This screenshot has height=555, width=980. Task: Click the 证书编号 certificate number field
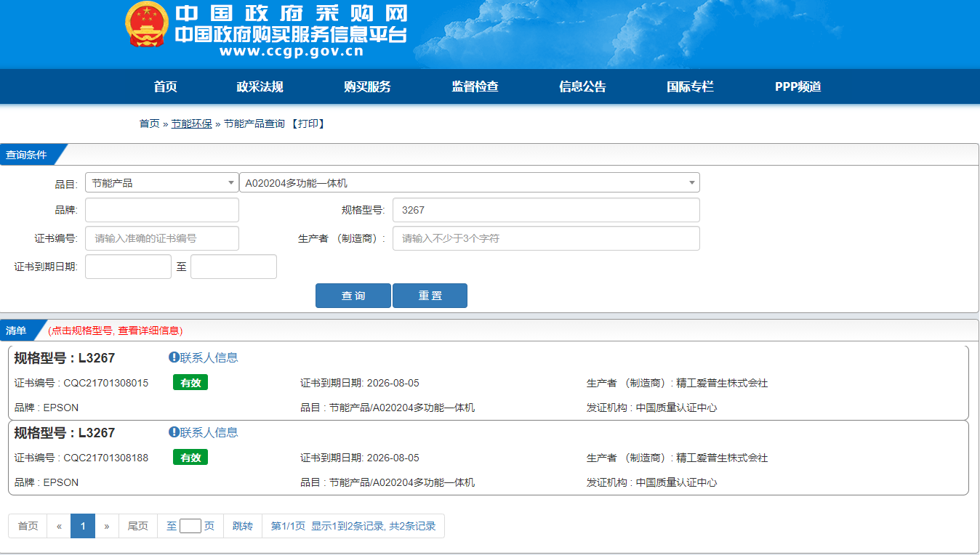[161, 238]
